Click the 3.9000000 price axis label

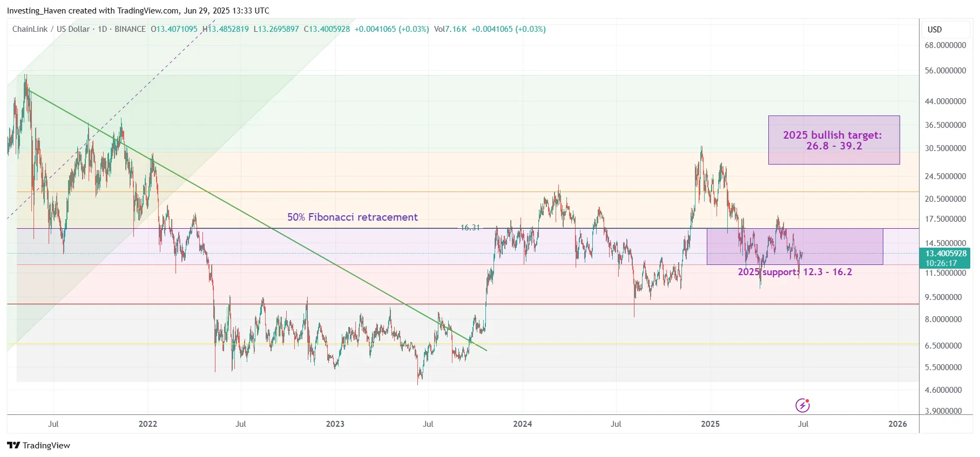943,411
